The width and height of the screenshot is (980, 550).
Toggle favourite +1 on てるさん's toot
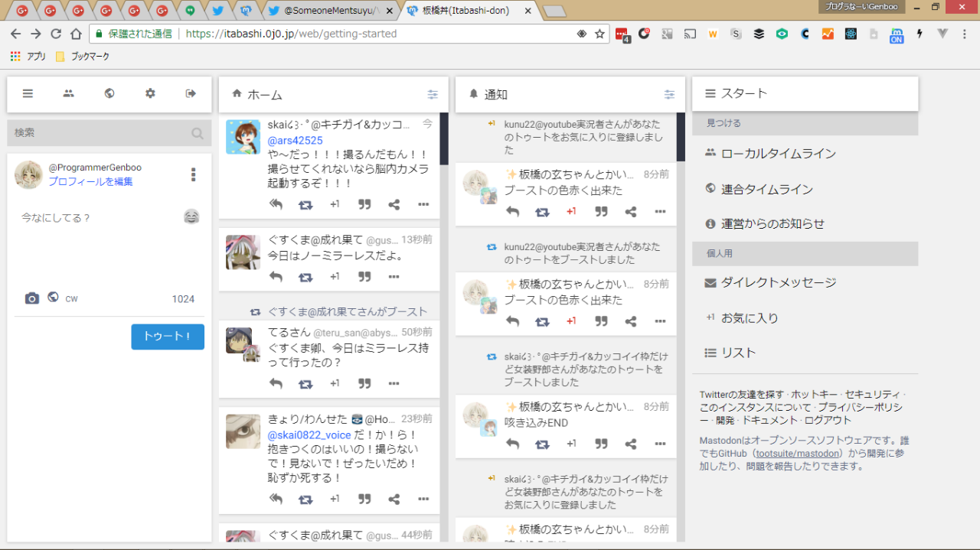pos(335,383)
